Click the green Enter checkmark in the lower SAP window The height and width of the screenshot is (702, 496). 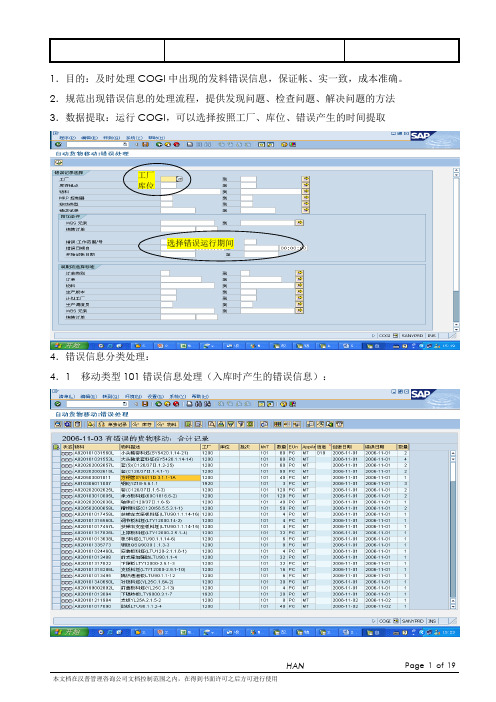[x=58, y=404]
